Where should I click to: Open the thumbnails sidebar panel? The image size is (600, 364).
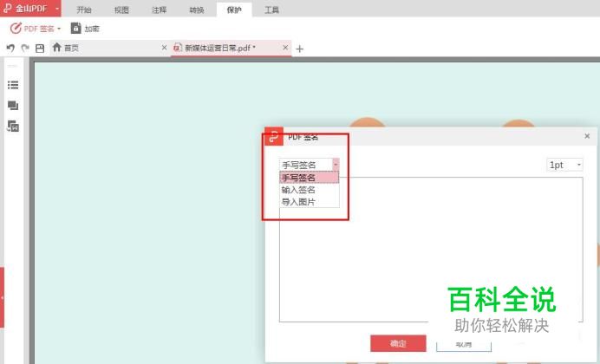click(x=13, y=106)
